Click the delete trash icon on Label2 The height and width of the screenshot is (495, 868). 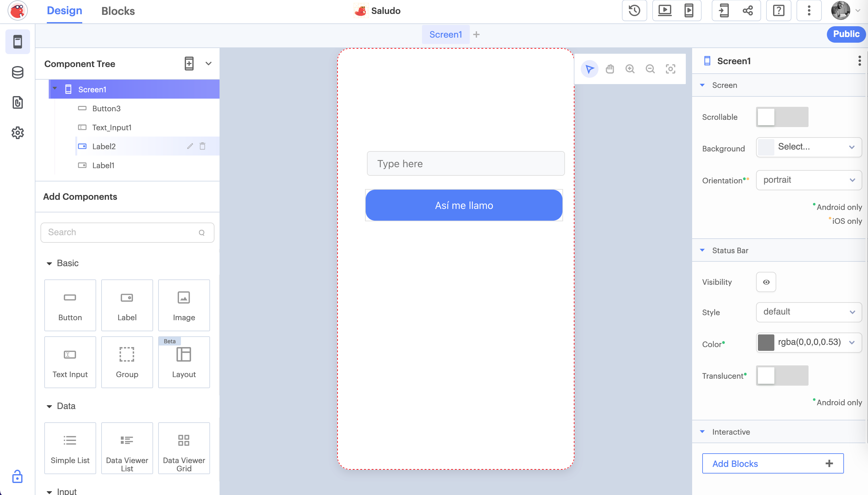202,146
